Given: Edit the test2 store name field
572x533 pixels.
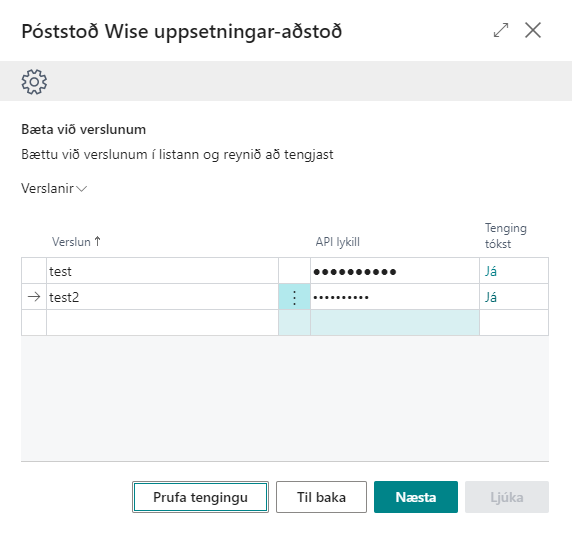Looking at the screenshot, I should (x=162, y=297).
